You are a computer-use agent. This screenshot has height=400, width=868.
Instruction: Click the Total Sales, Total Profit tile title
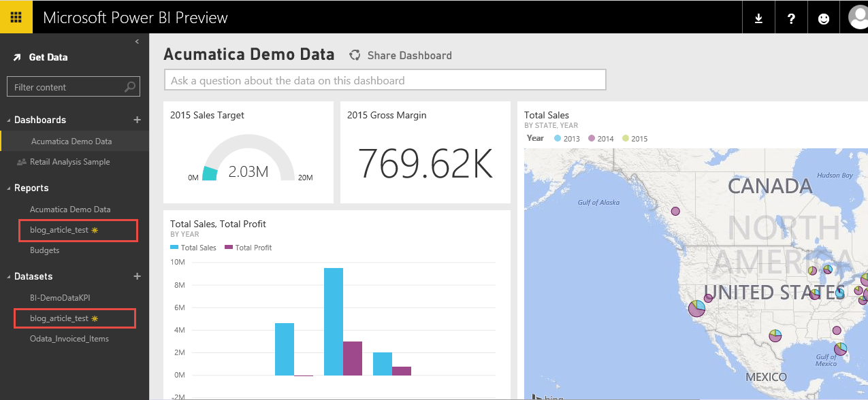click(218, 224)
